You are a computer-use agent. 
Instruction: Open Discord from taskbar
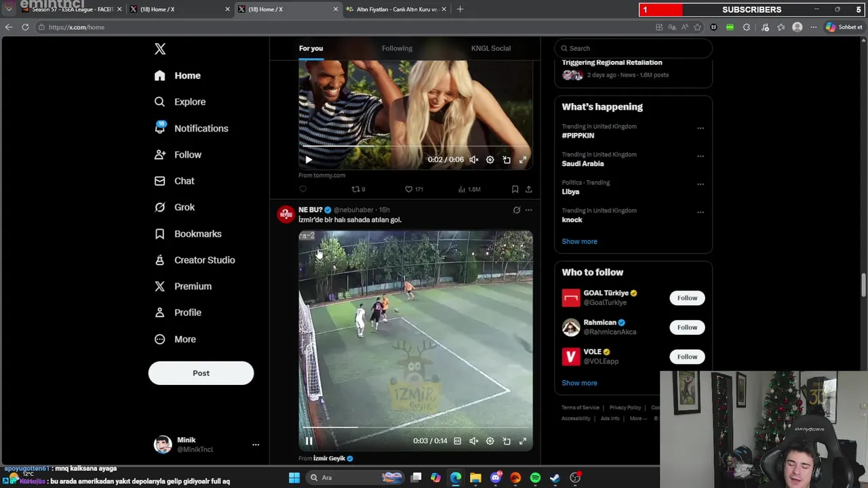click(x=496, y=478)
